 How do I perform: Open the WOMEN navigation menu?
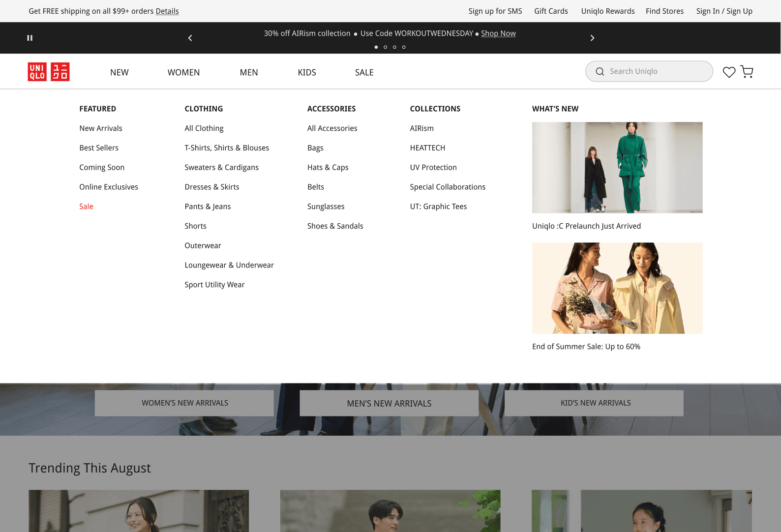click(183, 72)
